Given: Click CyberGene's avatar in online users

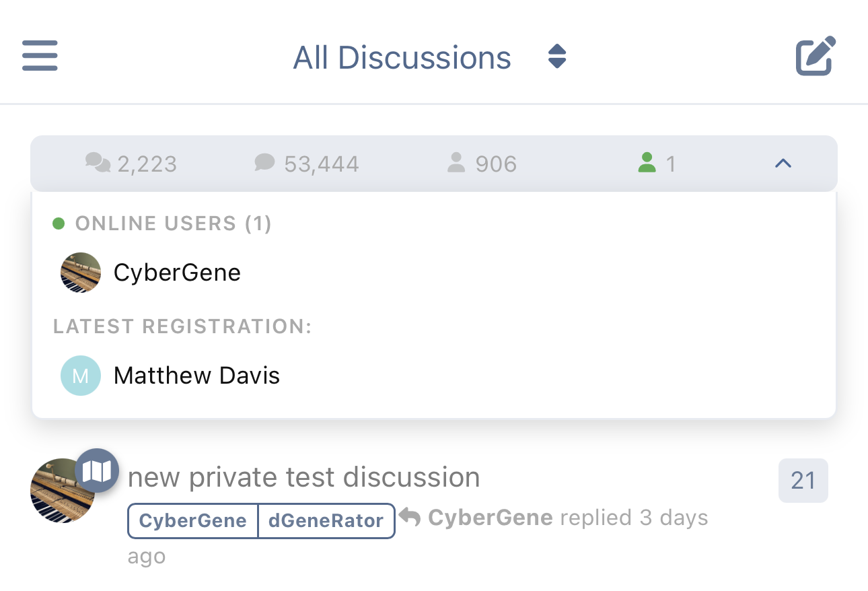Looking at the screenshot, I should click(81, 273).
